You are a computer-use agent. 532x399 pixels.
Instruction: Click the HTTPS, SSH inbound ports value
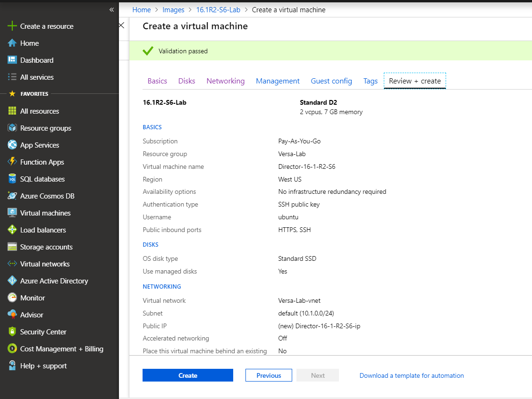coord(295,230)
